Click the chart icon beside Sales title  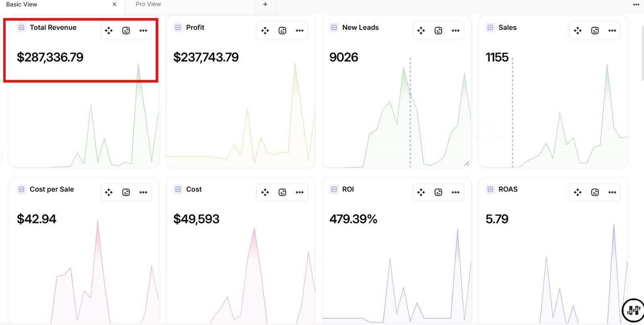pos(490,27)
